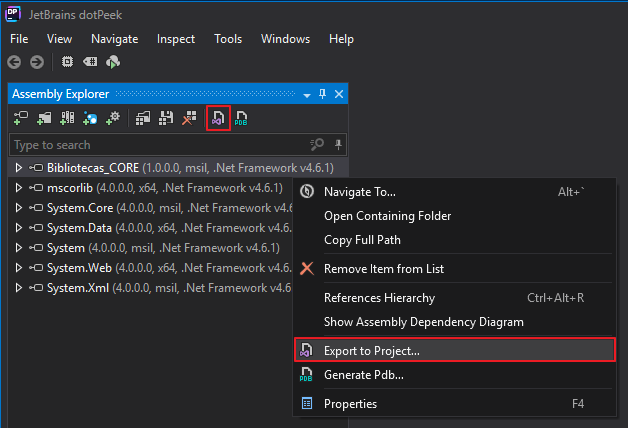Click the Open assembly icon with plus
The width and height of the screenshot is (628, 428).
coord(20,118)
